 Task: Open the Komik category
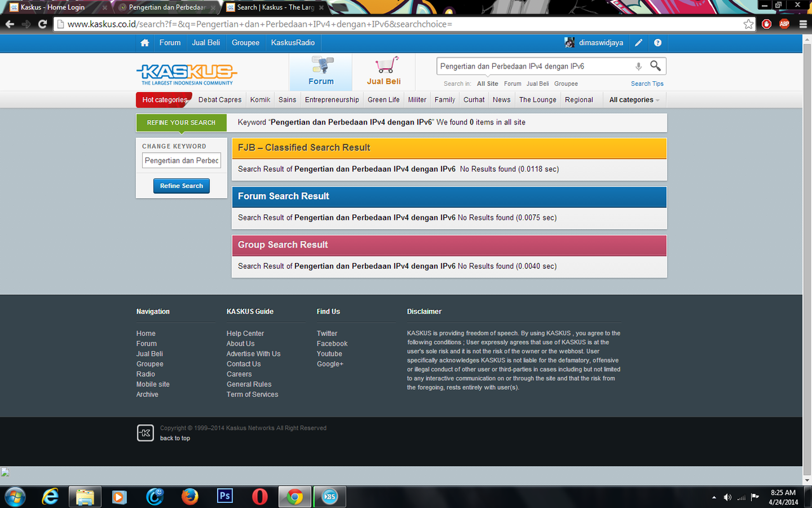click(260, 100)
